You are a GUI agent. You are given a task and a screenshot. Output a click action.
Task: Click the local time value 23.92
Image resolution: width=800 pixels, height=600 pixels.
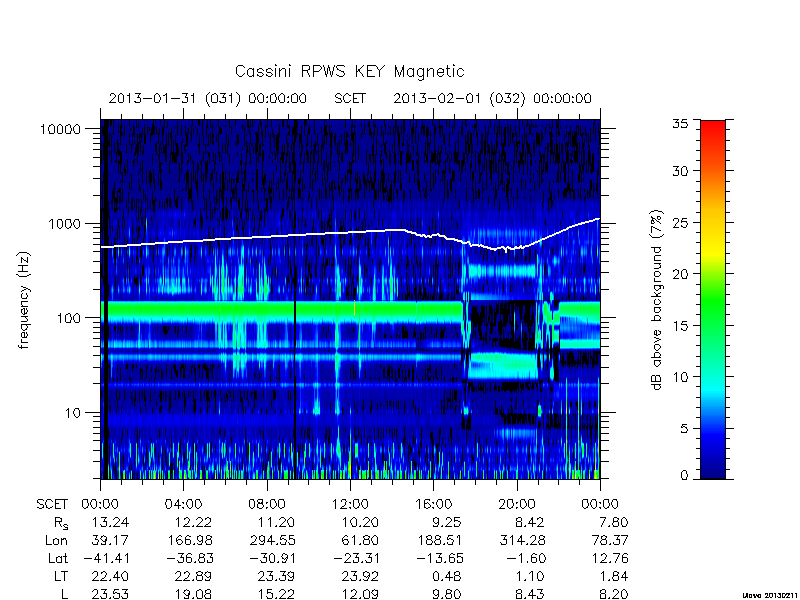coord(360,577)
